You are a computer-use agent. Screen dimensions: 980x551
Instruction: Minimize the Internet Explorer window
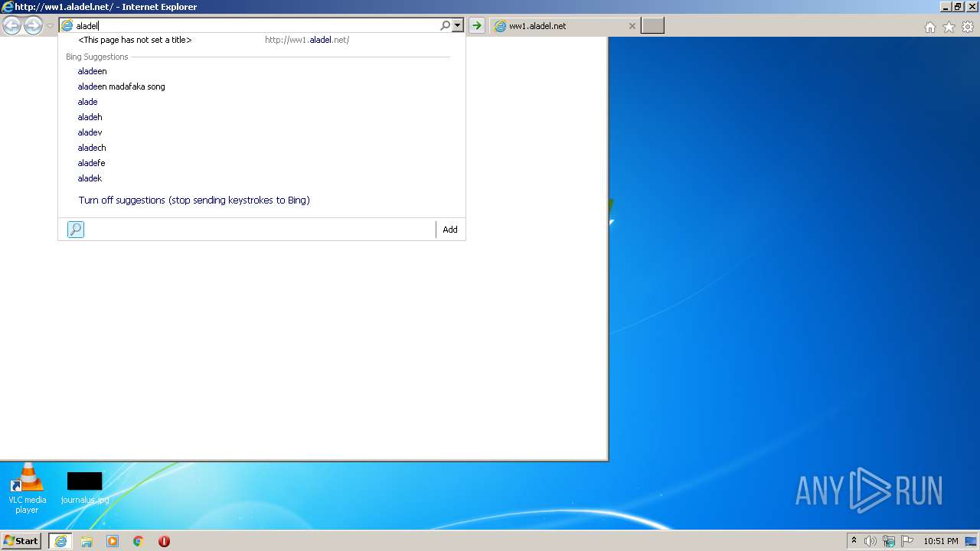tap(946, 6)
